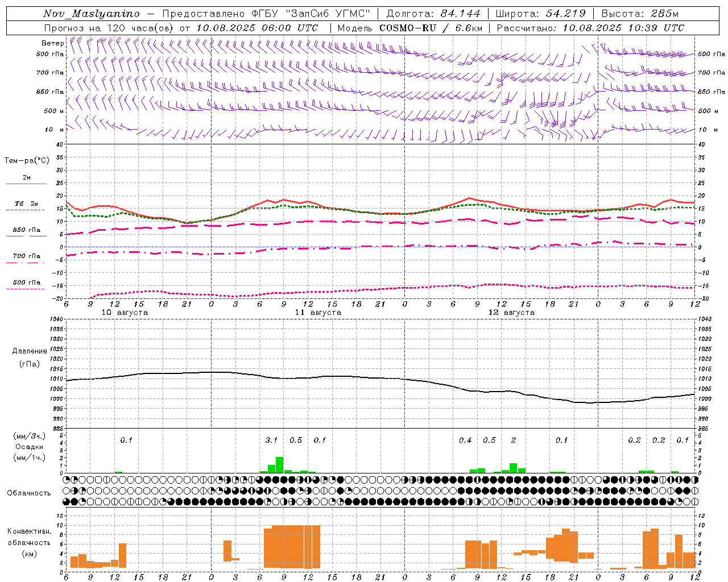Click the (мм/1ч.) unit label
728x582 pixels.
tap(30, 458)
